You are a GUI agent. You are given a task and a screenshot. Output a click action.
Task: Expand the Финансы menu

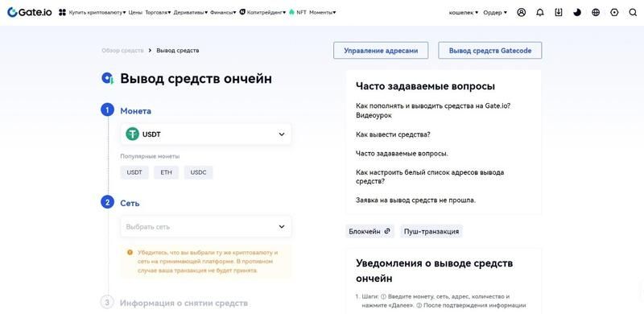pyautogui.click(x=223, y=12)
